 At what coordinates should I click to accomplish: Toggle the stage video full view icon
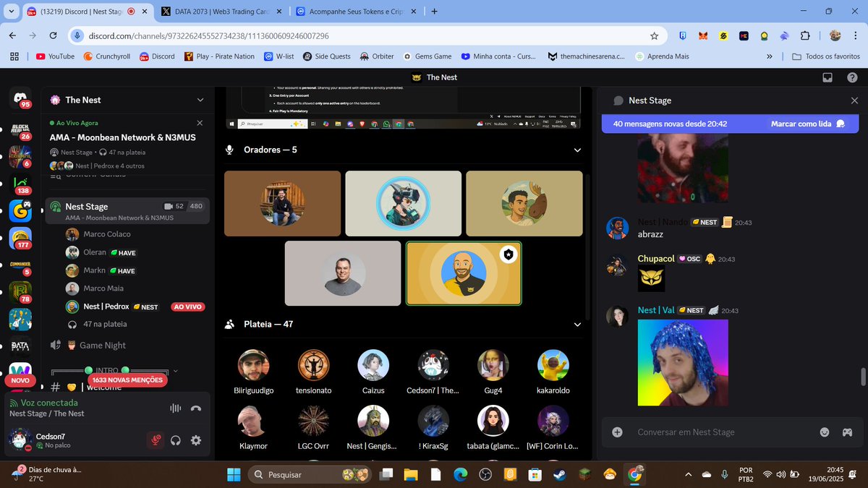827,77
